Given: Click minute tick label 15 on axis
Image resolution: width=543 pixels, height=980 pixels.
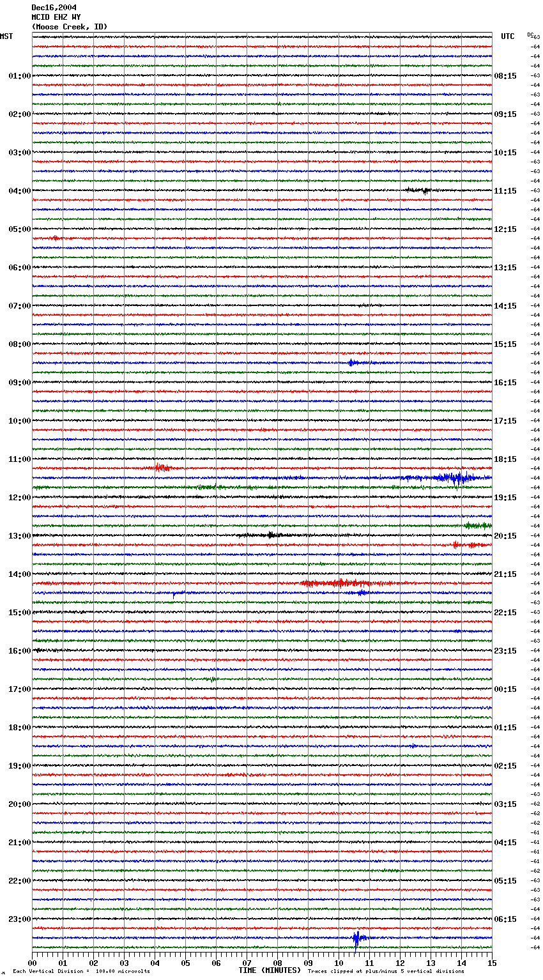Looking at the screenshot, I should pos(492,963).
